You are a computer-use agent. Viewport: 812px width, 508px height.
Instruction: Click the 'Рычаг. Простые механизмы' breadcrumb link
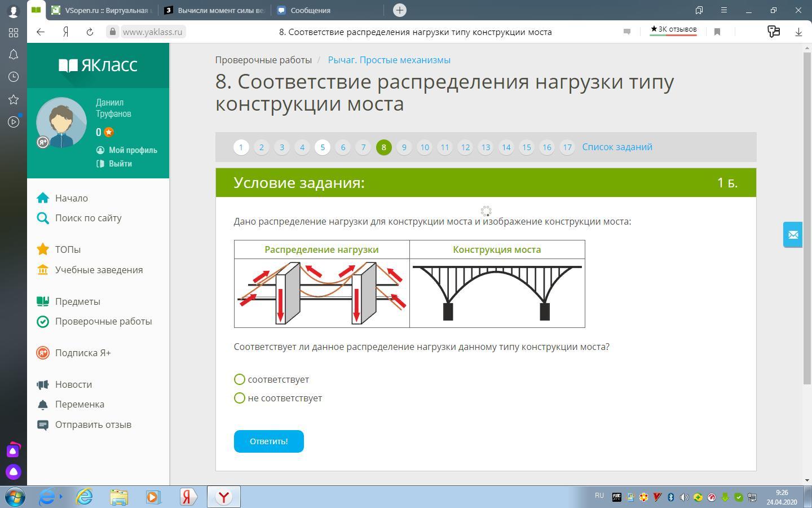pos(389,60)
